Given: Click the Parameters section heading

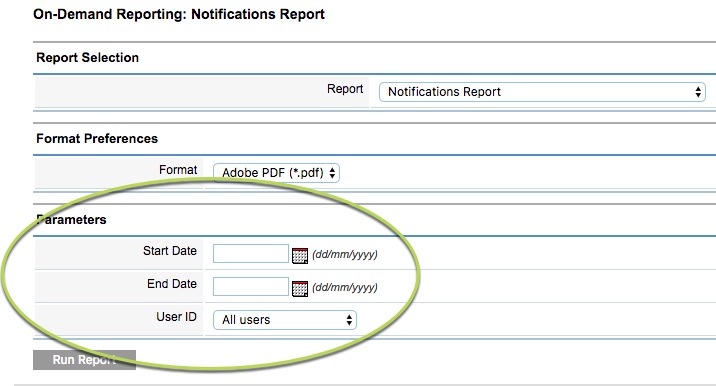Looking at the screenshot, I should [71, 220].
